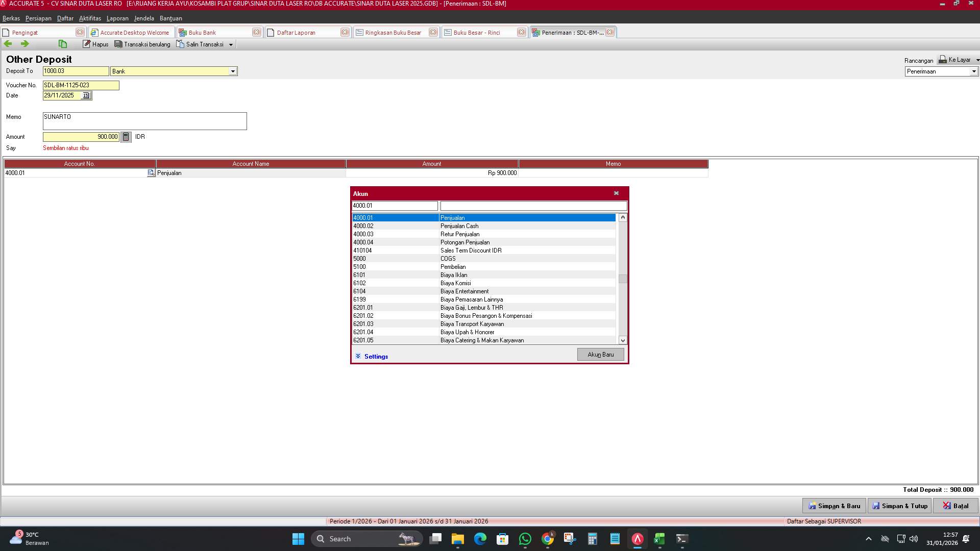Open the calculator beside the Amount field
The height and width of the screenshot is (551, 980).
(x=126, y=137)
